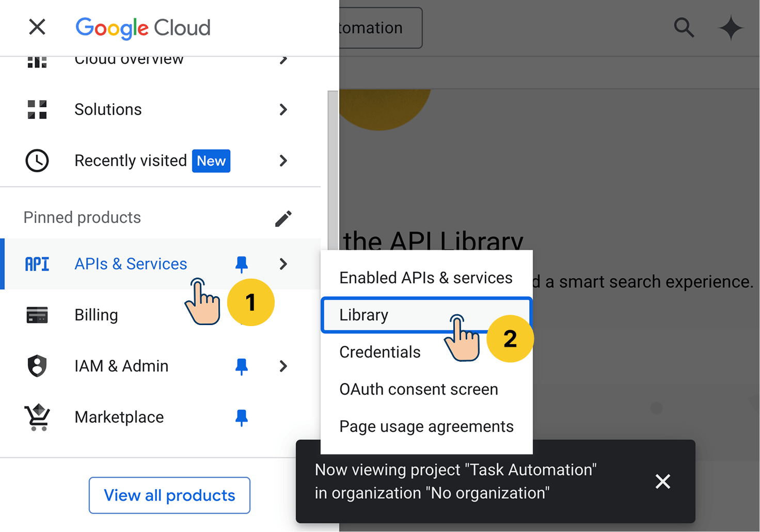Click the Marketplace cart icon

(x=37, y=417)
